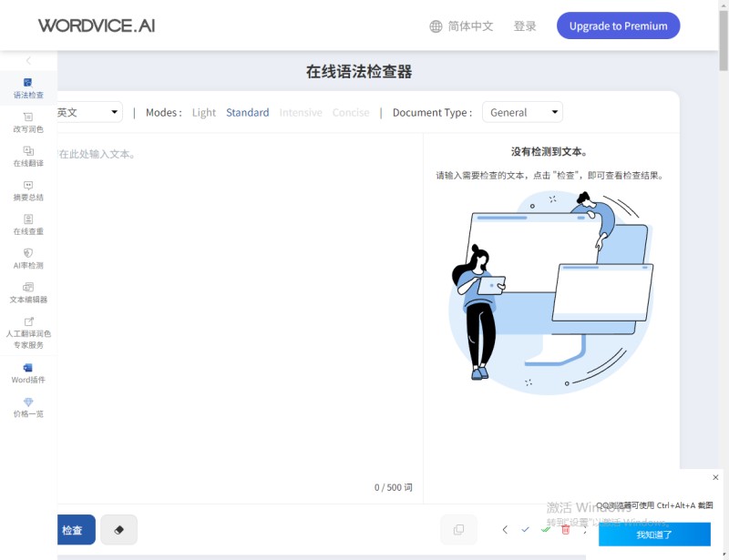Switch mode to Light

203,112
